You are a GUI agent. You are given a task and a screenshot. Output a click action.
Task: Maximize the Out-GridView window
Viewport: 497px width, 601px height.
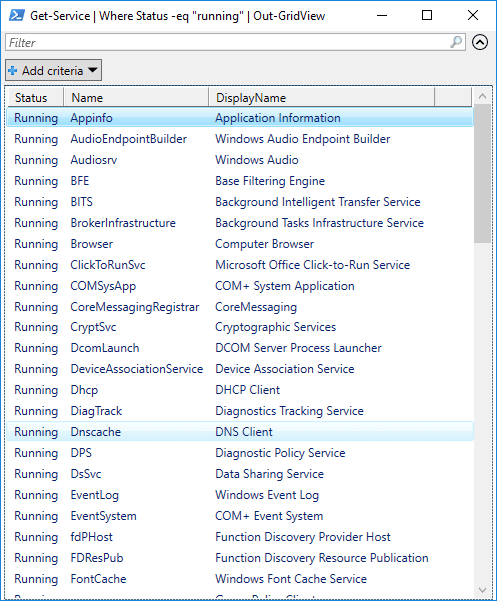coord(427,15)
